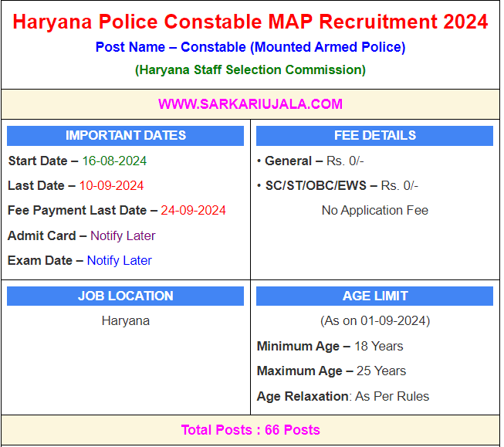Viewport: 504px width, 447px height.
Task: Click the AGE LIMIT header bar
Action: 374,296
